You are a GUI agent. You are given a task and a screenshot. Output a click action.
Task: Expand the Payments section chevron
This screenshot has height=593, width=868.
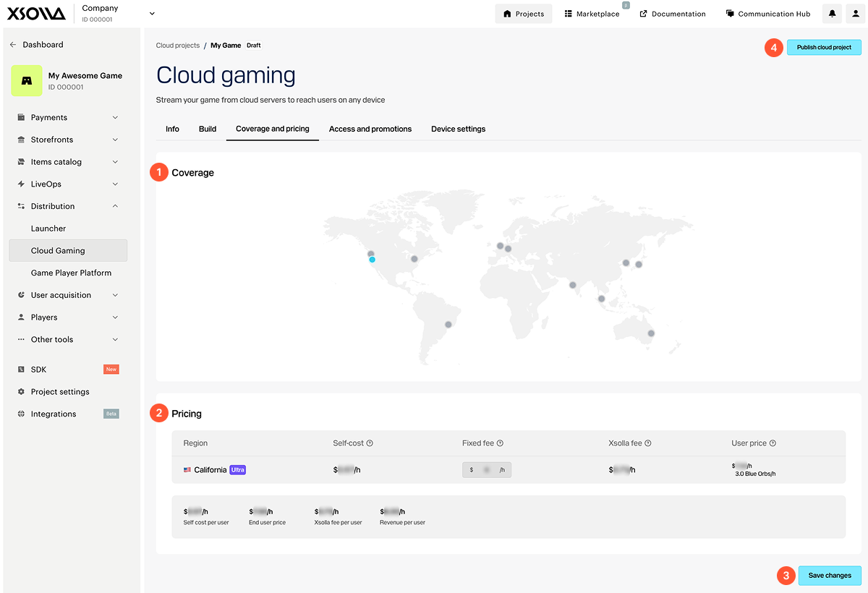point(116,117)
